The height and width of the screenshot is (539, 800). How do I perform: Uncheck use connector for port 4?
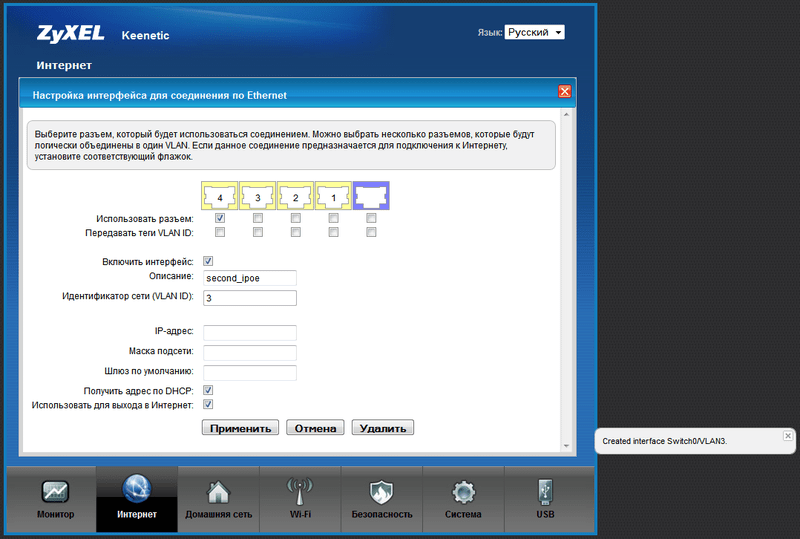[220, 218]
